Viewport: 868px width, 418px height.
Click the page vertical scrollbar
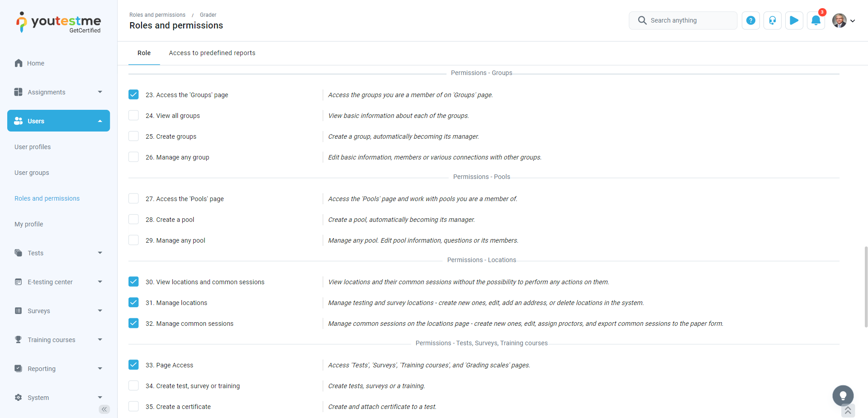[x=866, y=286]
